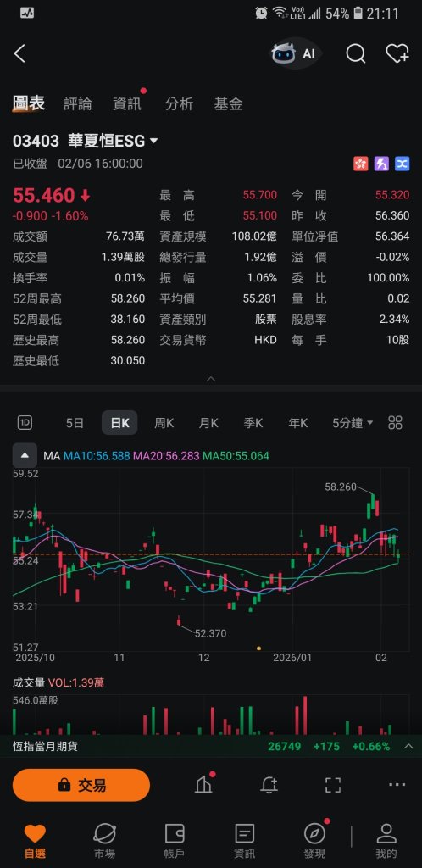Tap the 股息率 2.34% value
422x868 pixels.
(395, 320)
